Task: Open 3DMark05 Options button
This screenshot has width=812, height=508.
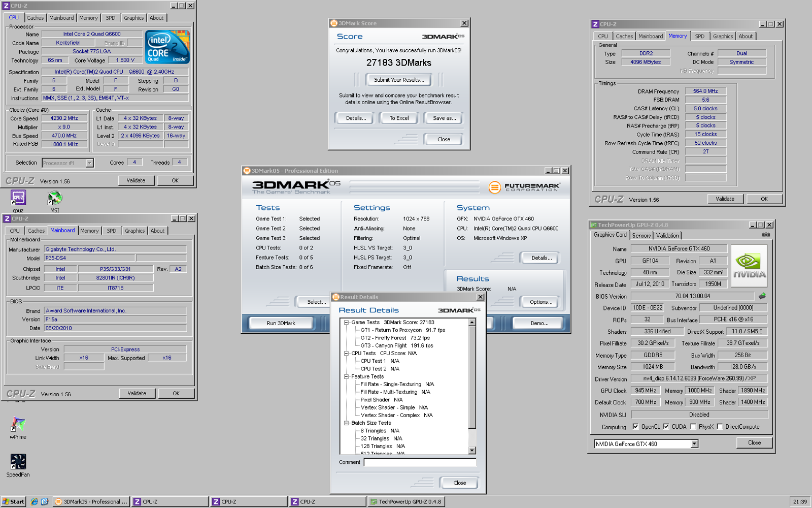Action: pyautogui.click(x=541, y=302)
